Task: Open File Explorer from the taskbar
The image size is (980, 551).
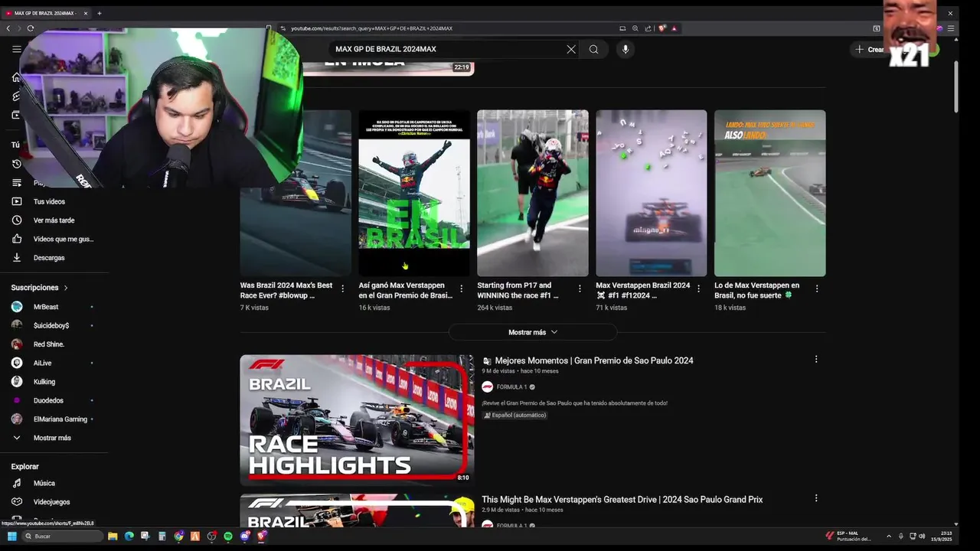Action: tap(113, 536)
